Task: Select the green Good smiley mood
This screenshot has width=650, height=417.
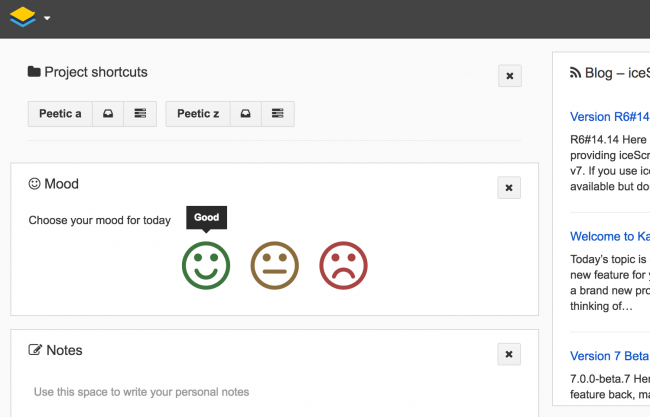Action: point(206,265)
